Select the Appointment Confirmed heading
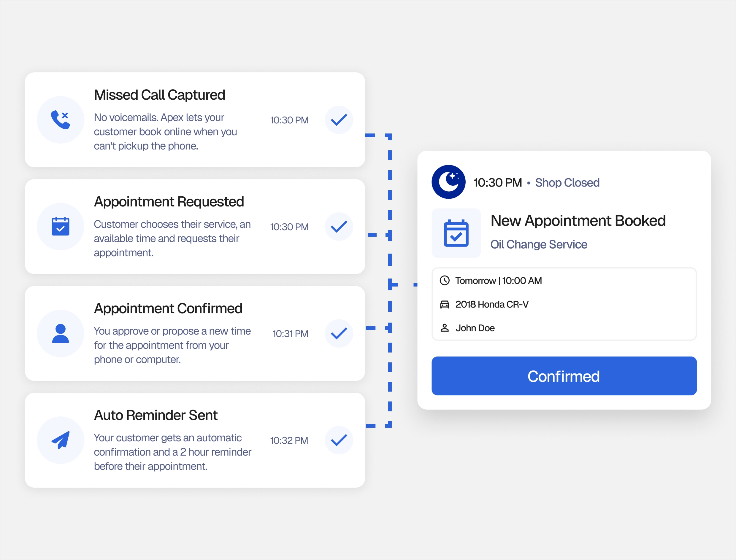736x560 pixels. 168,309
